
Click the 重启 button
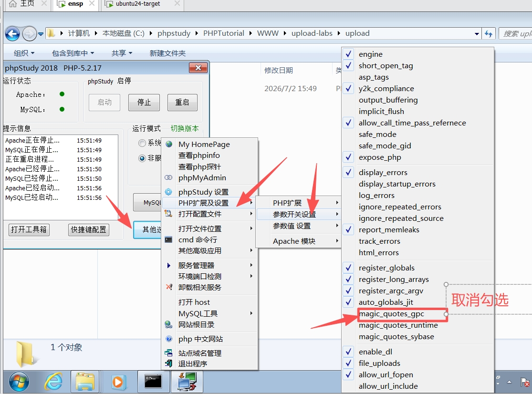pos(182,103)
